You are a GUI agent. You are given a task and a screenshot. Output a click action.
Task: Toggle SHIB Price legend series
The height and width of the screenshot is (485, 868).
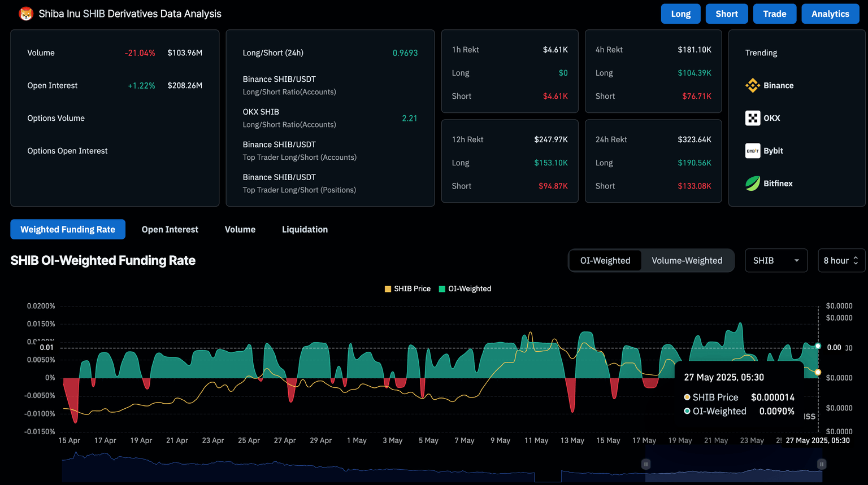tap(407, 289)
